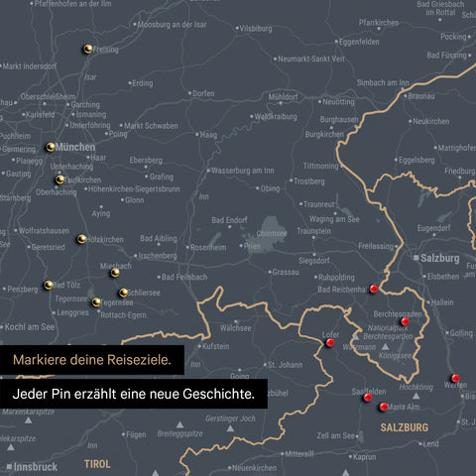Select the gold pin at Miesbach
This screenshot has width=476, height=476.
pos(115,273)
